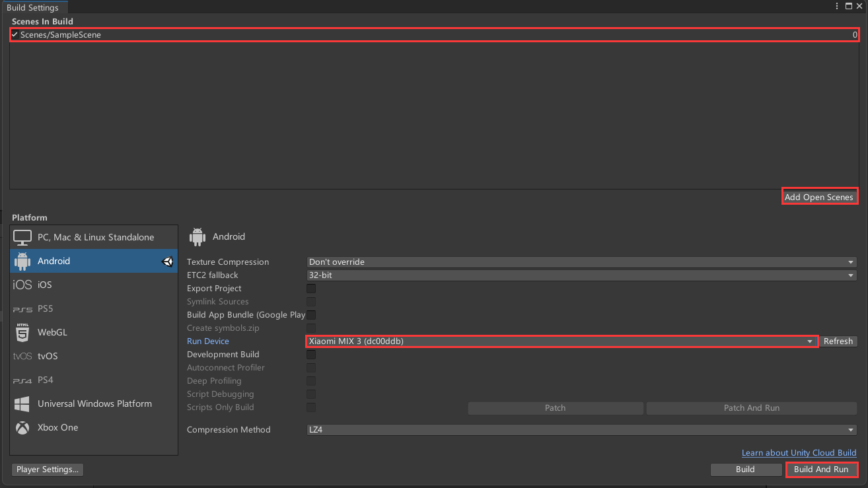Image resolution: width=868 pixels, height=488 pixels.
Task: Close the Build Settings window
Action: tap(859, 6)
